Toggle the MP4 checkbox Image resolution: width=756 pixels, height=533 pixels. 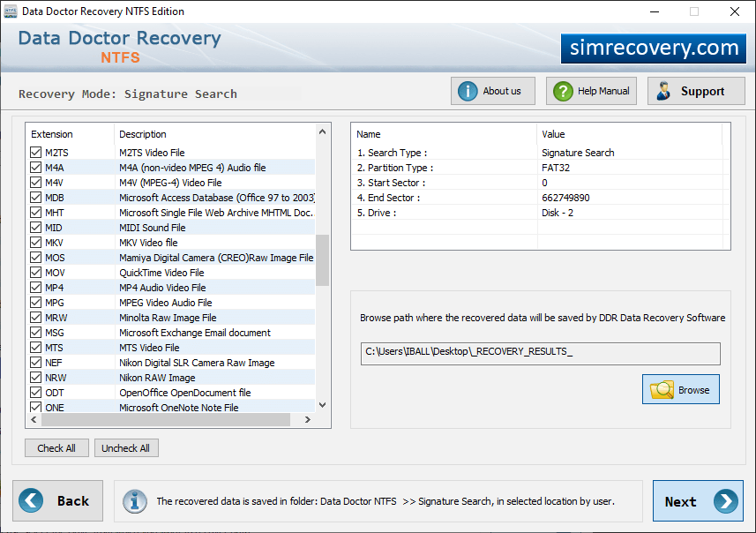35,287
